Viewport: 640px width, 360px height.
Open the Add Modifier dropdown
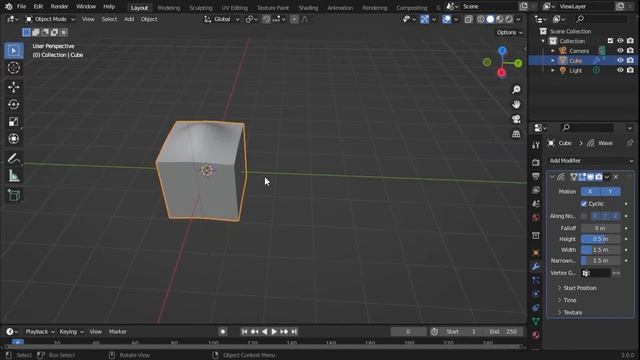(x=591, y=161)
